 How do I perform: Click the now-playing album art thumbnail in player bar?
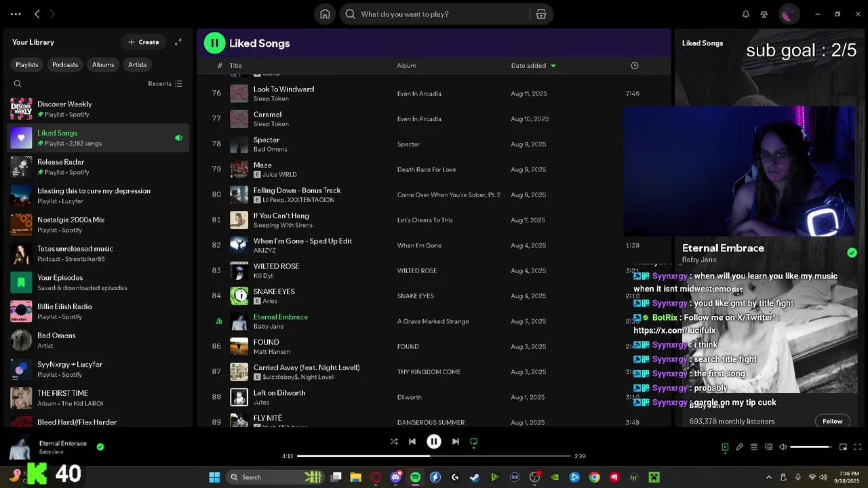click(x=20, y=447)
